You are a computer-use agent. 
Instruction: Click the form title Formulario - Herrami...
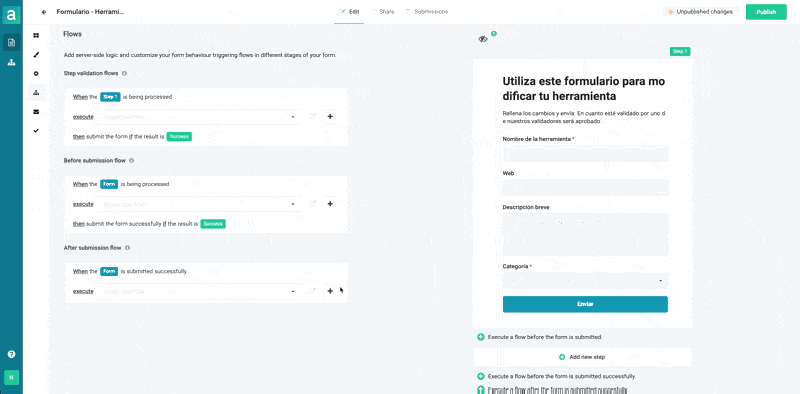tap(90, 12)
